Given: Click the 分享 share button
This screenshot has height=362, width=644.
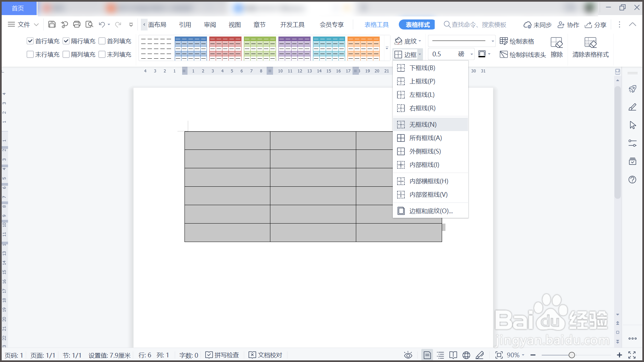Looking at the screenshot, I should [595, 25].
